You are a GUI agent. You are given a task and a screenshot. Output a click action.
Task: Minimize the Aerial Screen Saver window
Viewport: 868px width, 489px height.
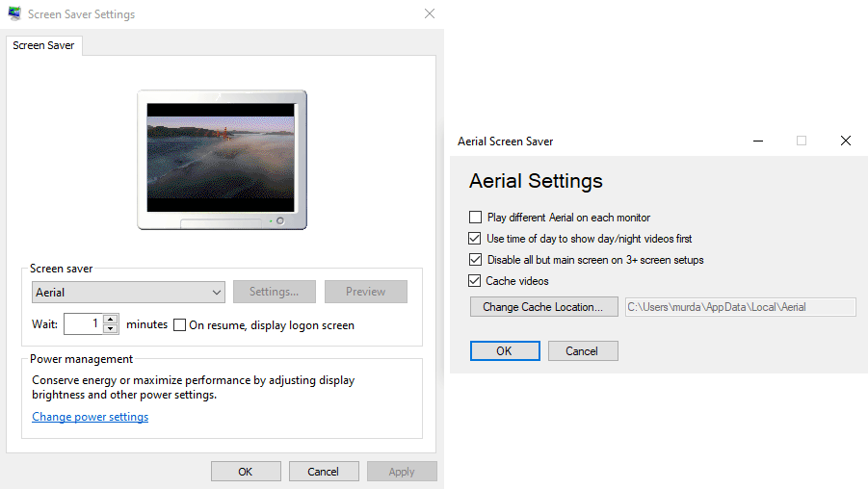click(758, 142)
